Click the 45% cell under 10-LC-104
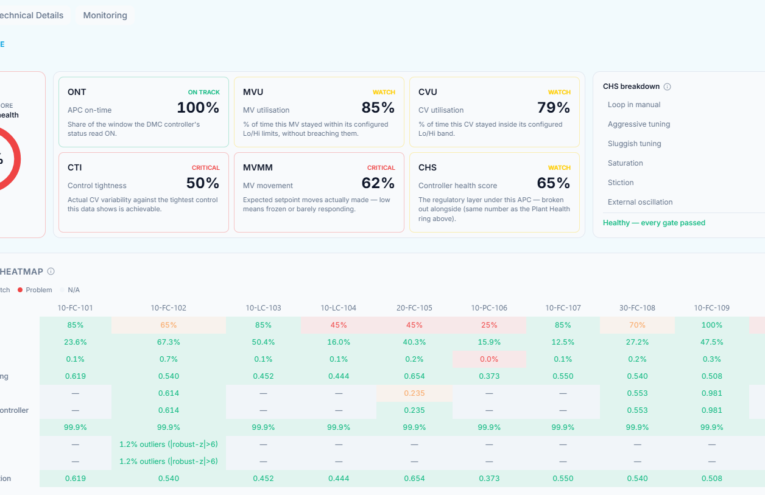This screenshot has height=495, width=765. click(x=338, y=325)
